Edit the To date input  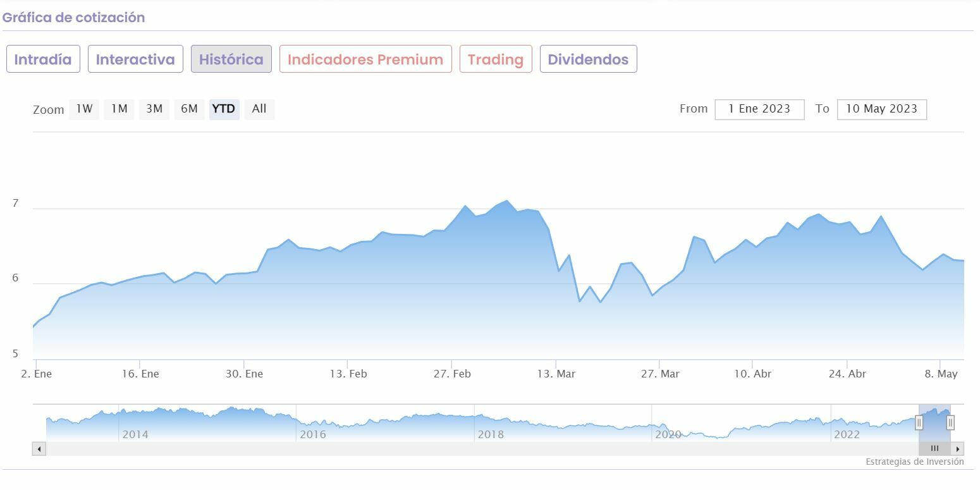pos(881,109)
